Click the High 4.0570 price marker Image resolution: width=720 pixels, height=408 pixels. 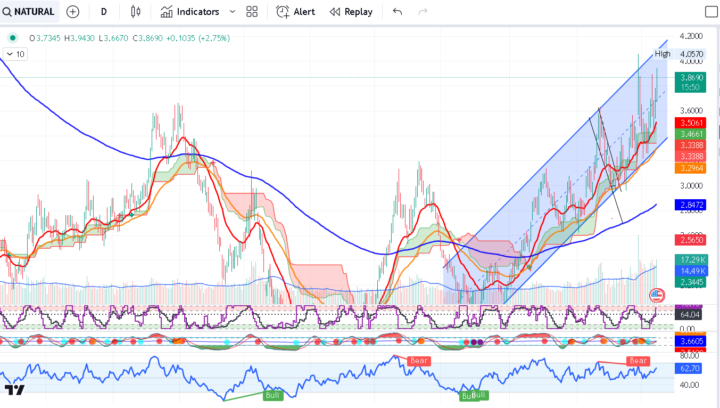pyautogui.click(x=692, y=54)
